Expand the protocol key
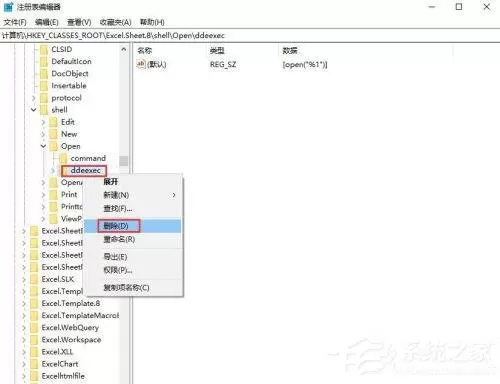Screen dimensions: 500x384 [x=33, y=98]
